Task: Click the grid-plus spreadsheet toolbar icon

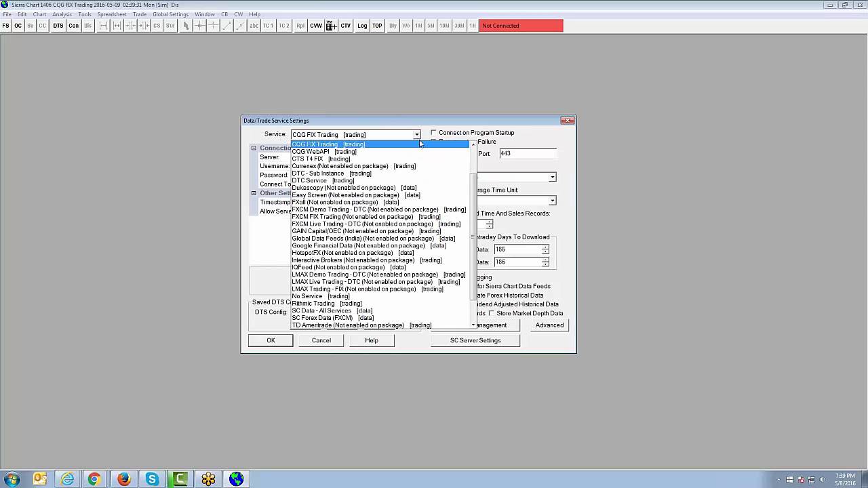Action: point(331,26)
